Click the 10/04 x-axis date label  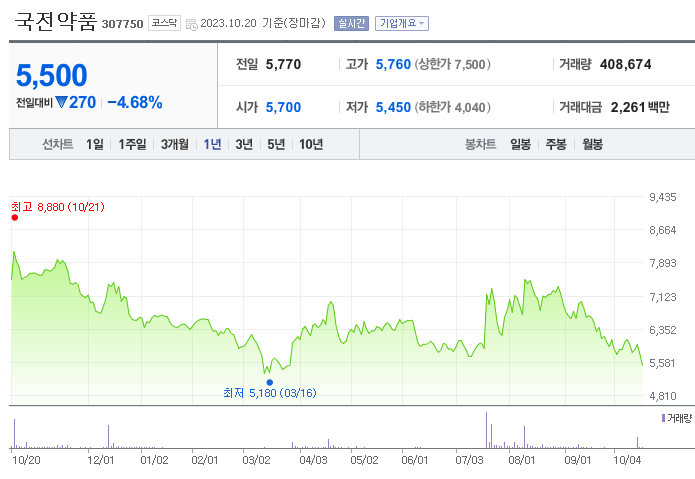(x=627, y=460)
